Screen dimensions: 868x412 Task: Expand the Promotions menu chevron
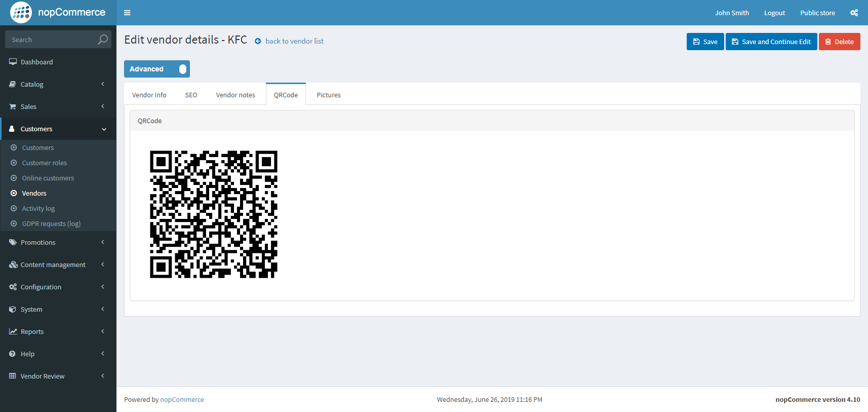pyautogui.click(x=103, y=242)
